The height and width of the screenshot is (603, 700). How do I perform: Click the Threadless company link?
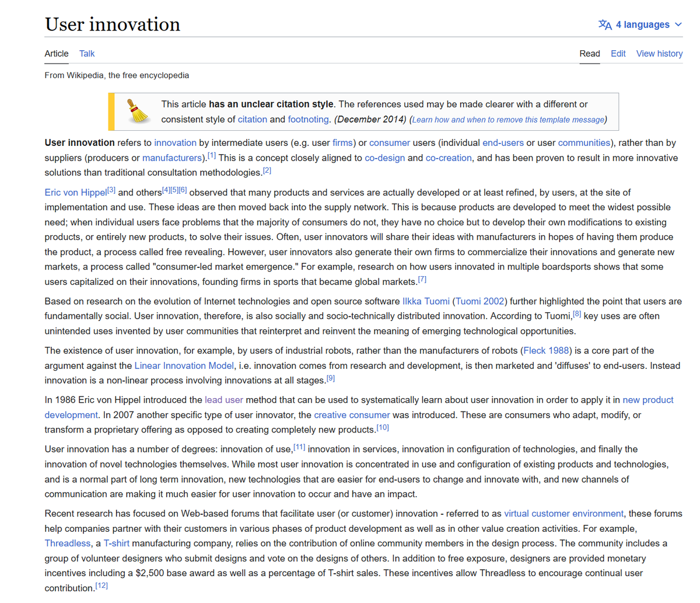[67, 543]
